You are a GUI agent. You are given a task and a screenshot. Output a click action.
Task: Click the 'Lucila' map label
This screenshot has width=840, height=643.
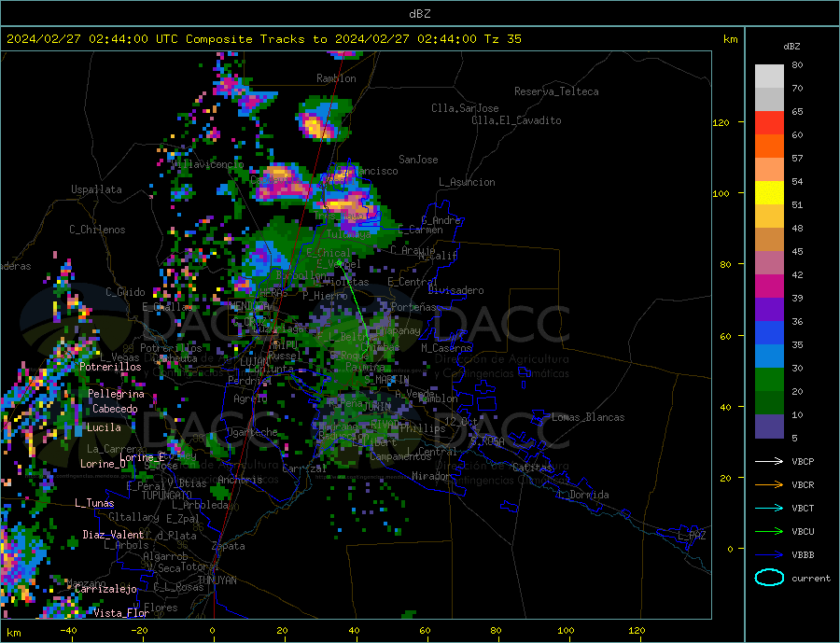(104, 427)
